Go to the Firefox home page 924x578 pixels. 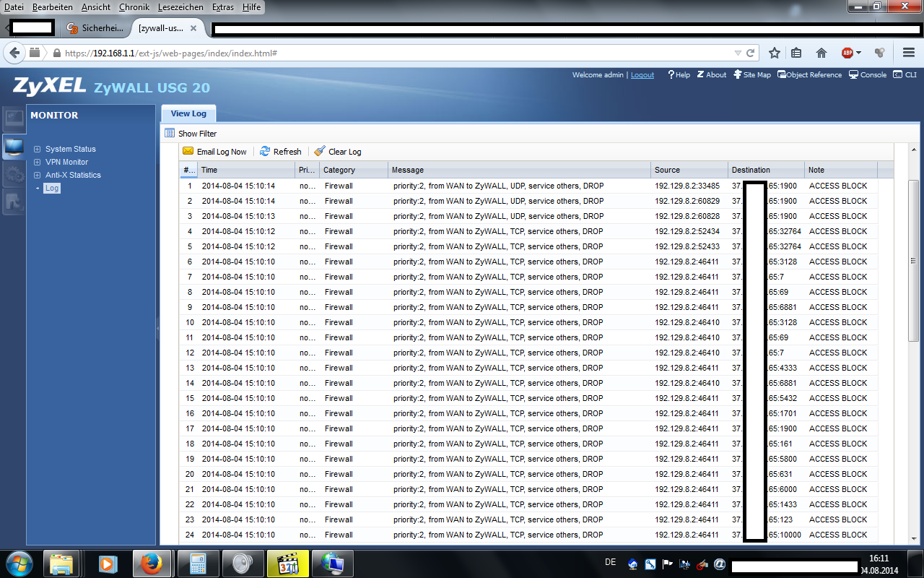(x=821, y=53)
